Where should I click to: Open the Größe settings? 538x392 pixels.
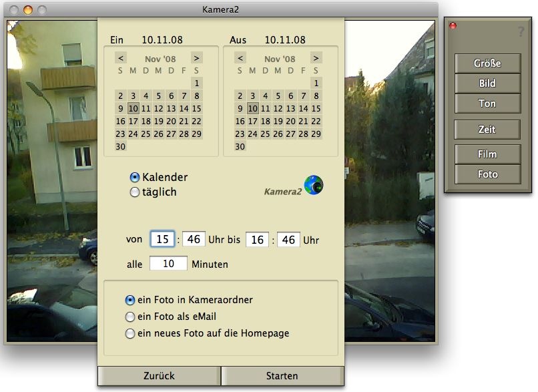(487, 63)
